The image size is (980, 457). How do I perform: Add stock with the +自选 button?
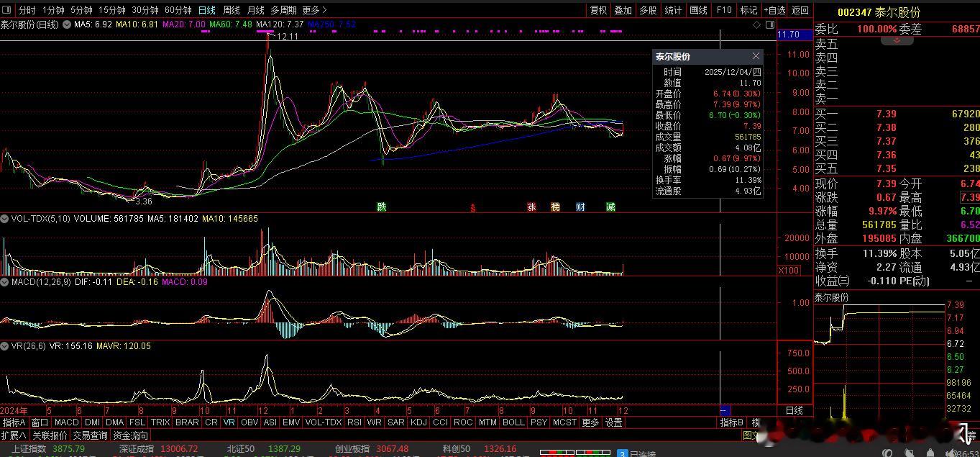tap(774, 10)
